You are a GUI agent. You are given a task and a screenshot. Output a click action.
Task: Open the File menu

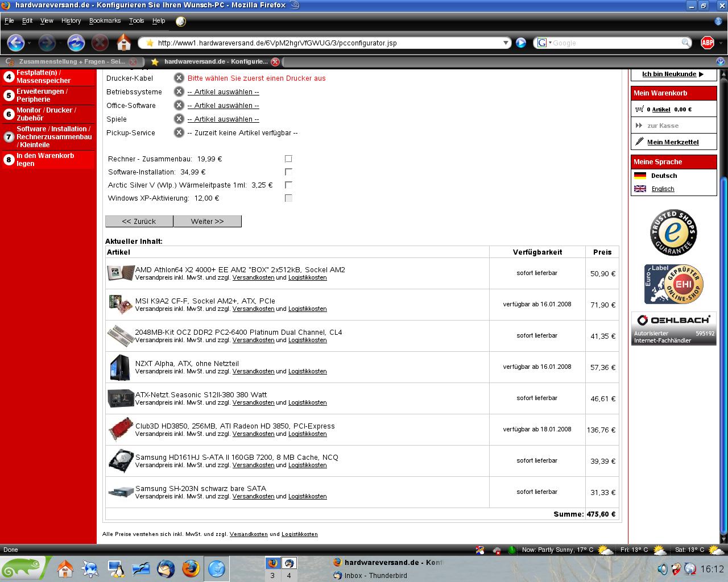9,20
